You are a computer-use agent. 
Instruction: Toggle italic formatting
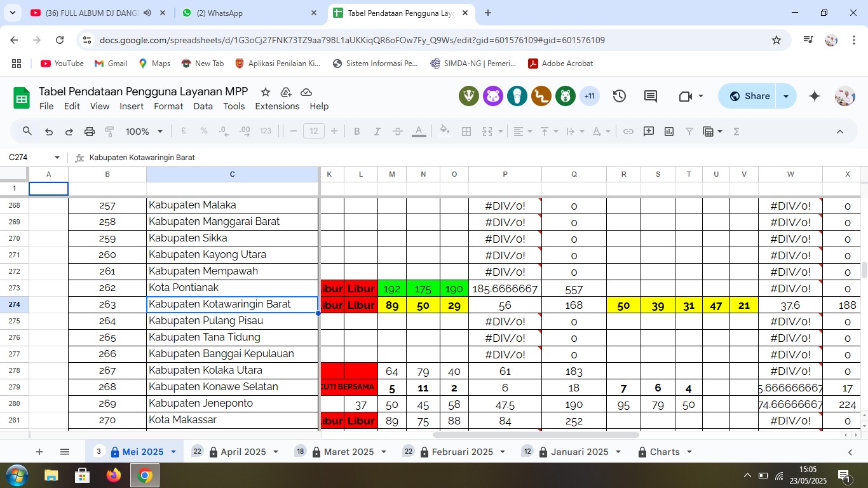click(x=377, y=132)
